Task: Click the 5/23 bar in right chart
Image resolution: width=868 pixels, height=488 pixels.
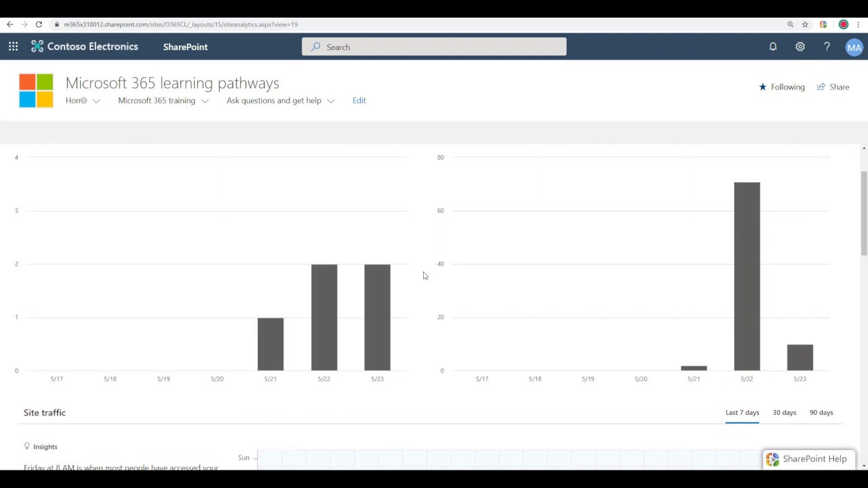Action: click(x=800, y=358)
